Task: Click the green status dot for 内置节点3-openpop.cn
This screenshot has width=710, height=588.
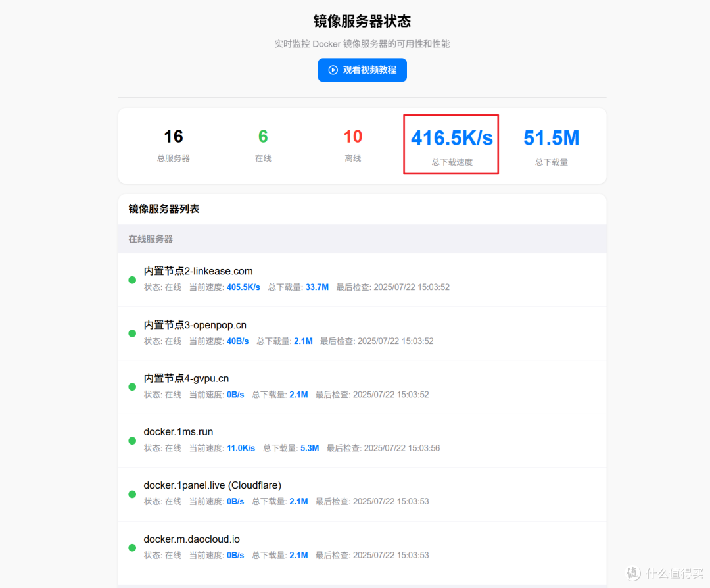Action: (x=132, y=333)
